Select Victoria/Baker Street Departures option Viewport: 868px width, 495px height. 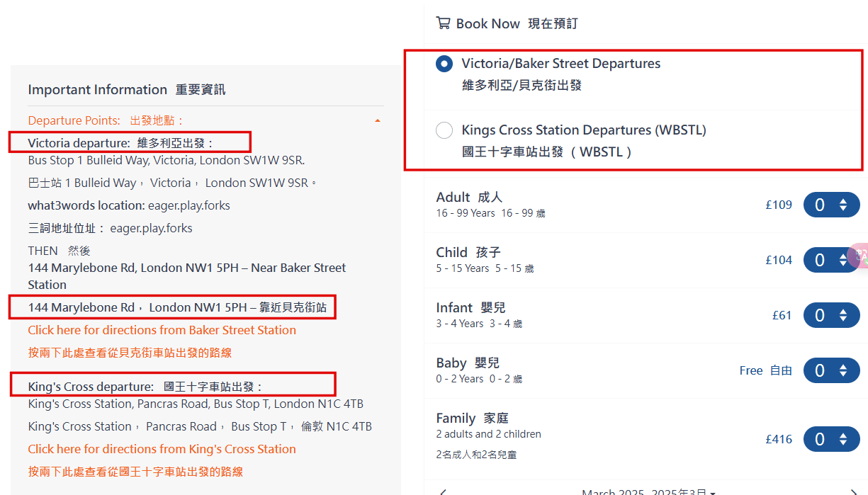444,64
